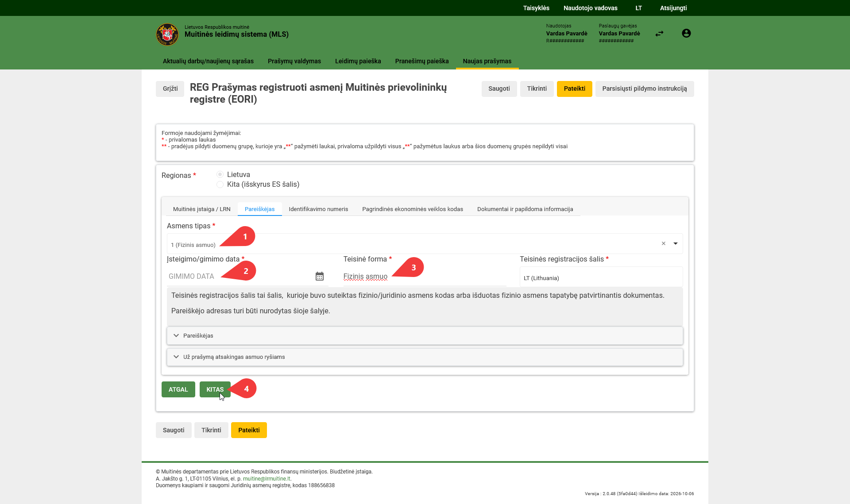The height and width of the screenshot is (504, 850).
Task: Select Kita (išskyrus ES šalis) radio button
Action: click(x=220, y=185)
